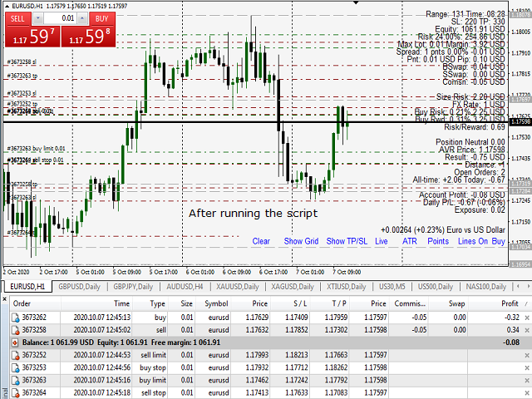Sort by the Type column header
The image size is (532, 399).
point(150,303)
